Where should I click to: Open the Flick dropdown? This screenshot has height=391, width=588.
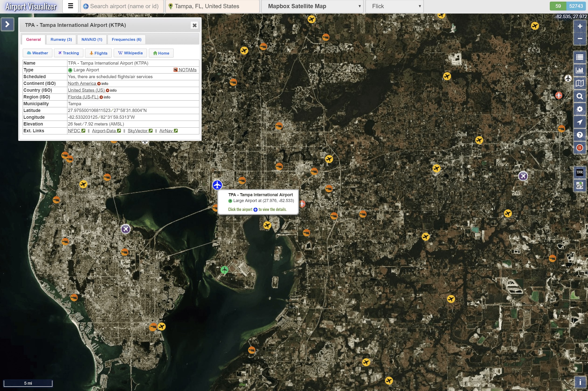tap(394, 6)
